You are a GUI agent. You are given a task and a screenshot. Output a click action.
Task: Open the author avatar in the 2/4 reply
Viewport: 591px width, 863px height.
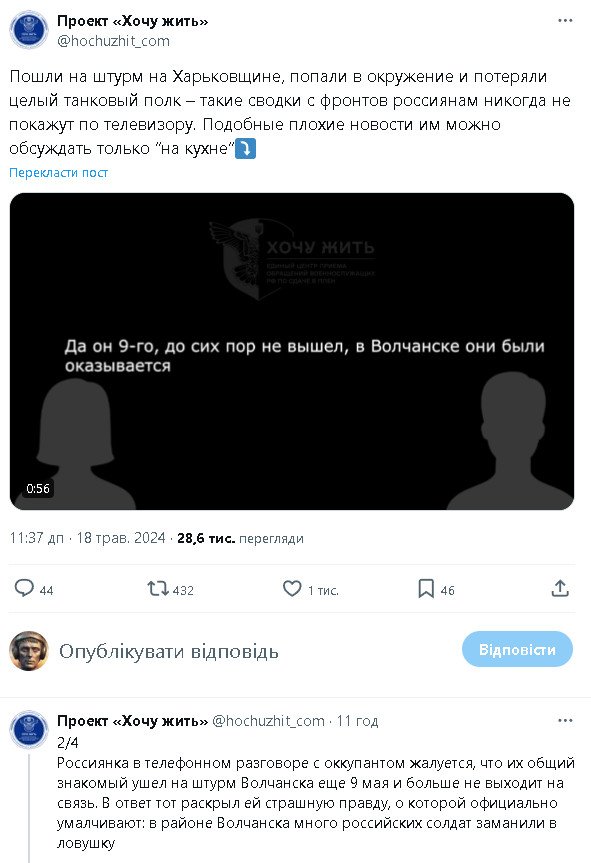click(29, 729)
